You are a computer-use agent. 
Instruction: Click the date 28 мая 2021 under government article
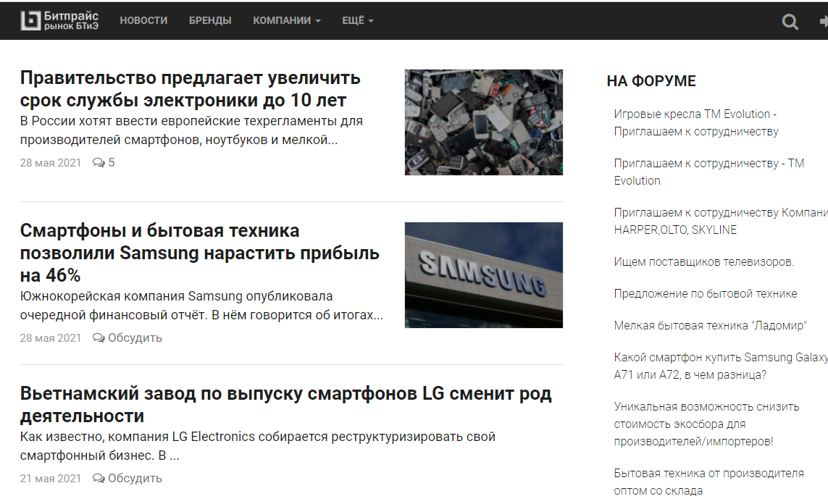[51, 162]
